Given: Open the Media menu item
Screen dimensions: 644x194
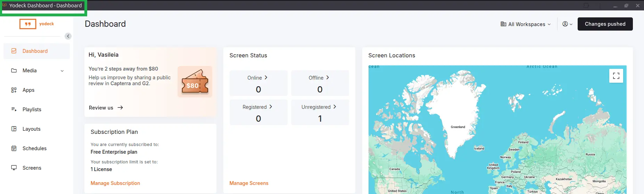Looking at the screenshot, I should [x=37, y=71].
